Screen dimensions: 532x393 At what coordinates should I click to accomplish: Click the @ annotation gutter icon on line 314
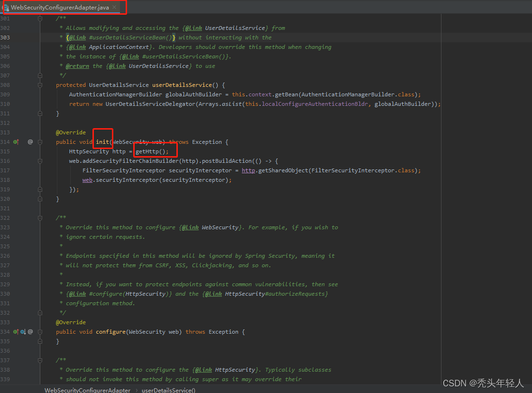click(30, 142)
